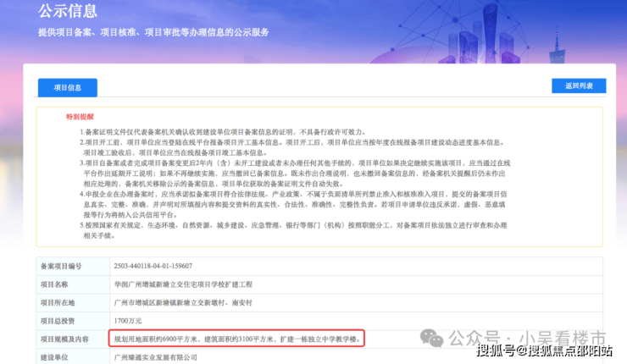Image resolution: width=627 pixels, height=364 pixels.
Task: Click the red-highlighted project scale description
Action: tap(237, 339)
